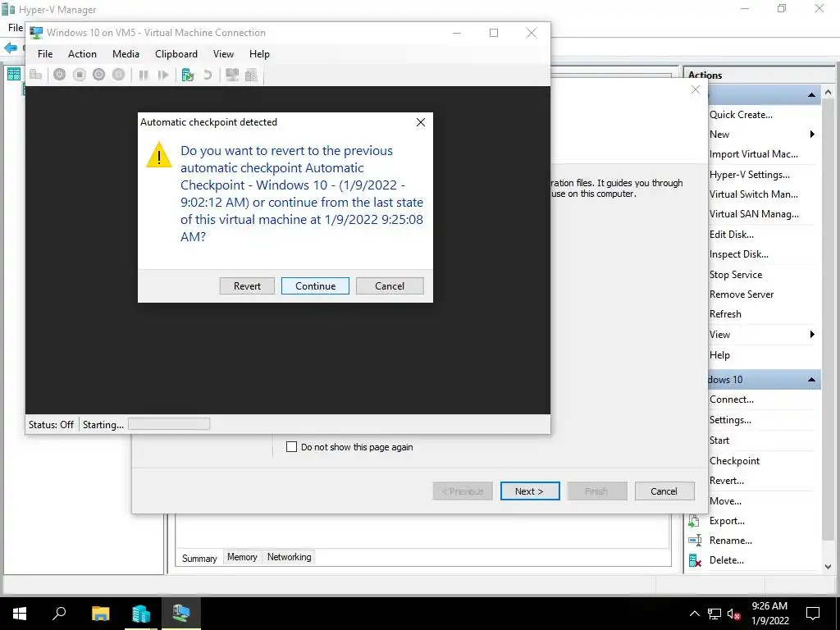The width and height of the screenshot is (840, 630).
Task: Close the wizard window behind
Action: pos(696,89)
